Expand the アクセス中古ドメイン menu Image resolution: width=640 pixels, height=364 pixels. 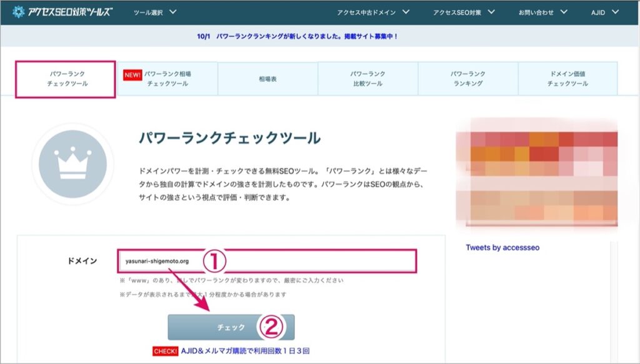[x=373, y=12]
